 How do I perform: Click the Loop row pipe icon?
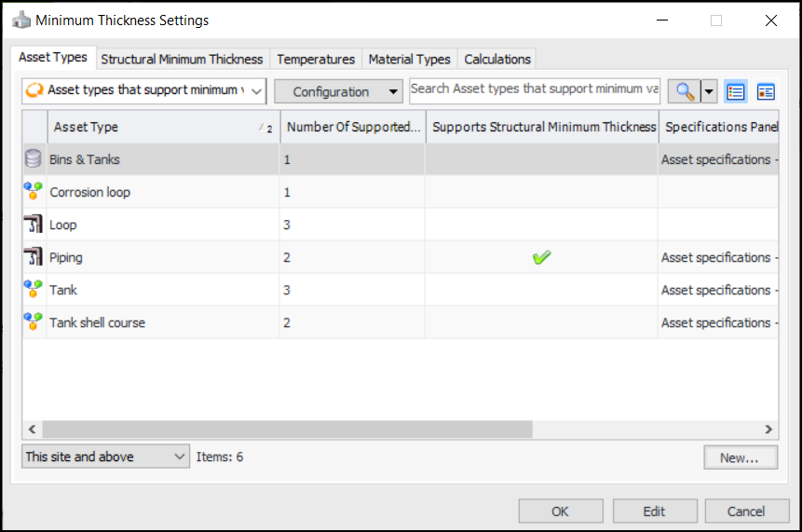(x=34, y=225)
